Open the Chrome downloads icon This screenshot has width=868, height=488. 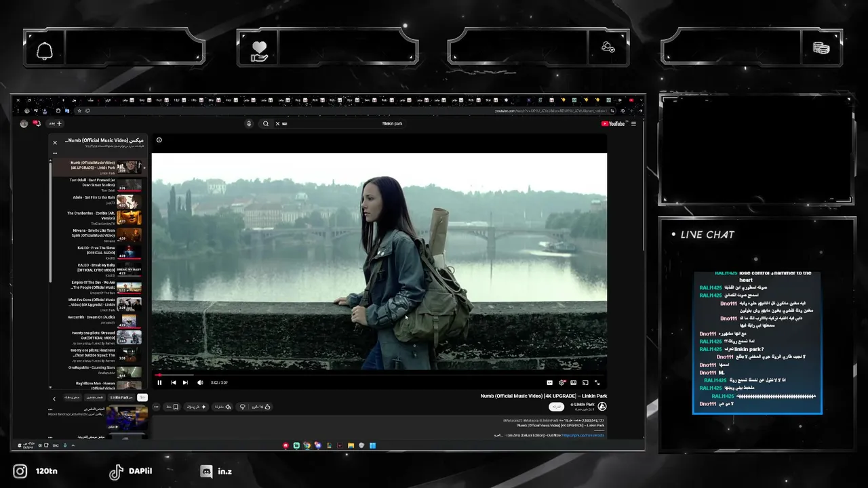coord(45,110)
